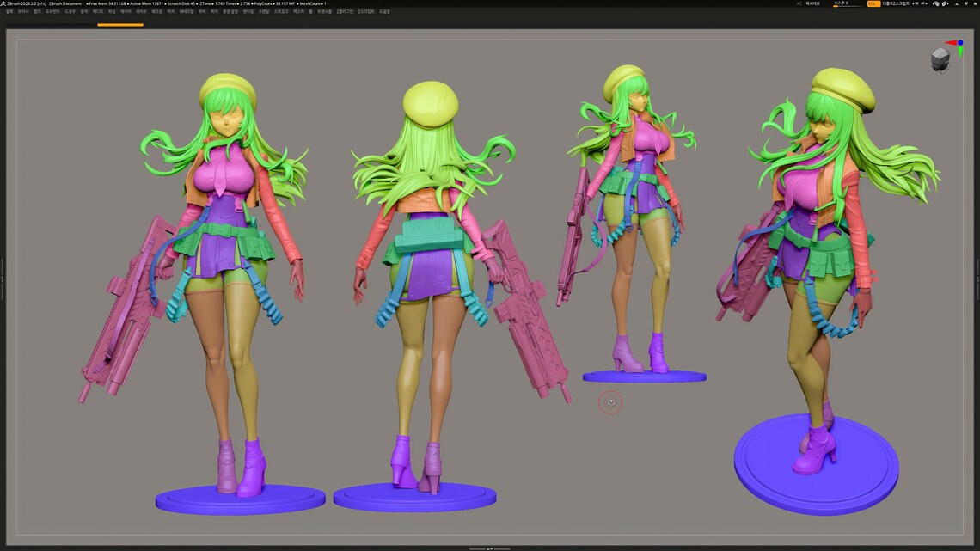Toggle the orange 메뉴 (Menus) button
The image size is (980, 551).
873,3
